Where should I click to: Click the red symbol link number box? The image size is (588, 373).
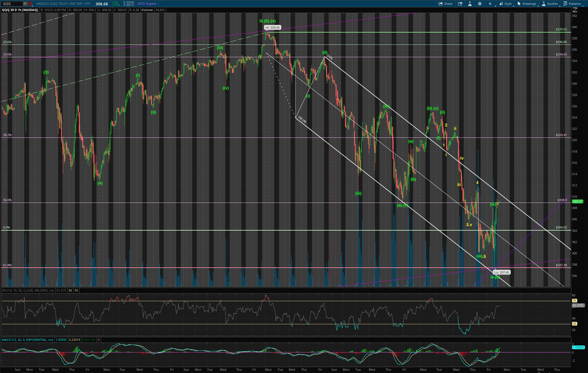tap(30, 4)
